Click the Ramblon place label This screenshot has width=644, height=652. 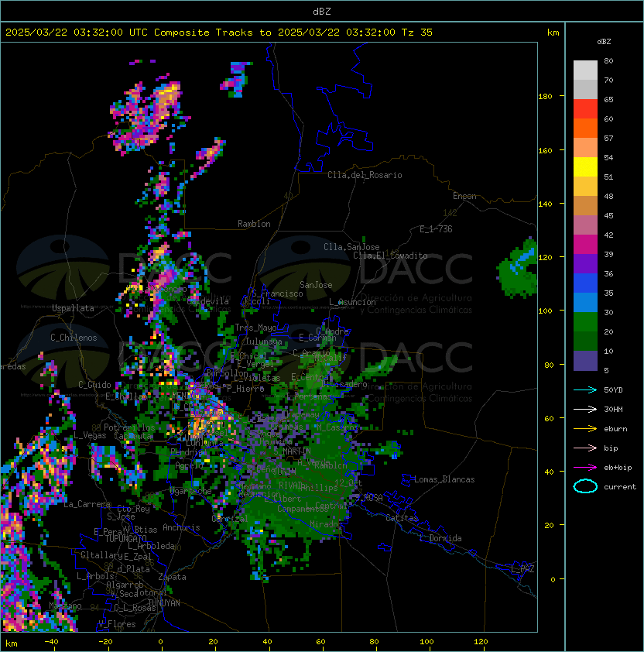(x=254, y=224)
